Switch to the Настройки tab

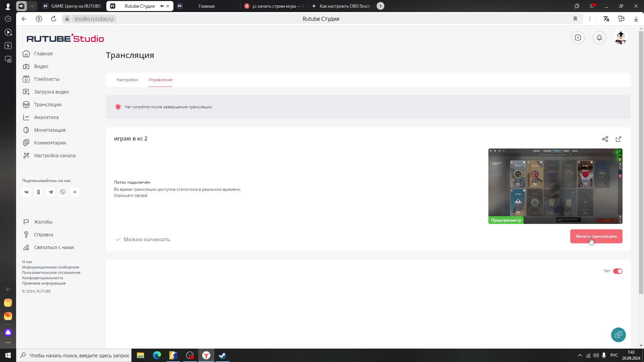[x=127, y=80]
